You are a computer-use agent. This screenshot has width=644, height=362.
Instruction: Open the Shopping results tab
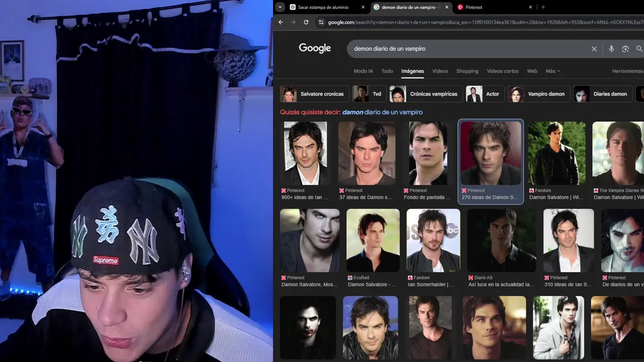tap(467, 71)
